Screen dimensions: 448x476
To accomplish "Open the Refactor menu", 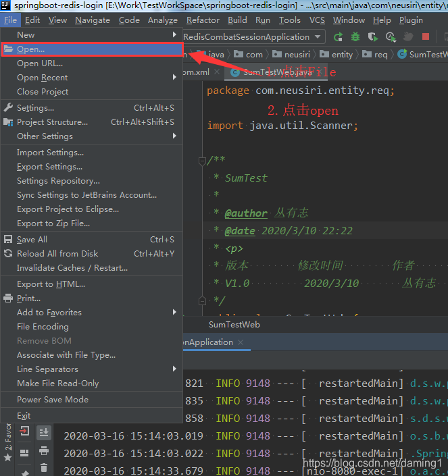I will (203, 20).
